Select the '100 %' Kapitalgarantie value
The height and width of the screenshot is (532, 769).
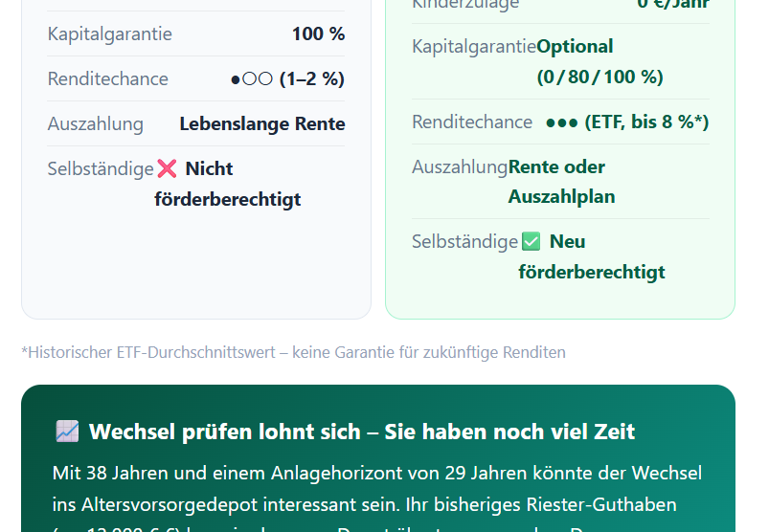tap(318, 33)
